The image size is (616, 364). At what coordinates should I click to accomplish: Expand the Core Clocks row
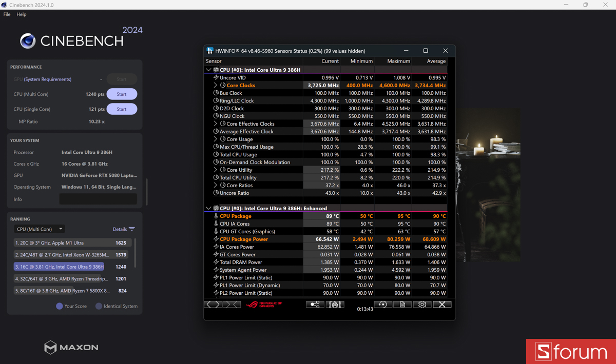coord(216,85)
